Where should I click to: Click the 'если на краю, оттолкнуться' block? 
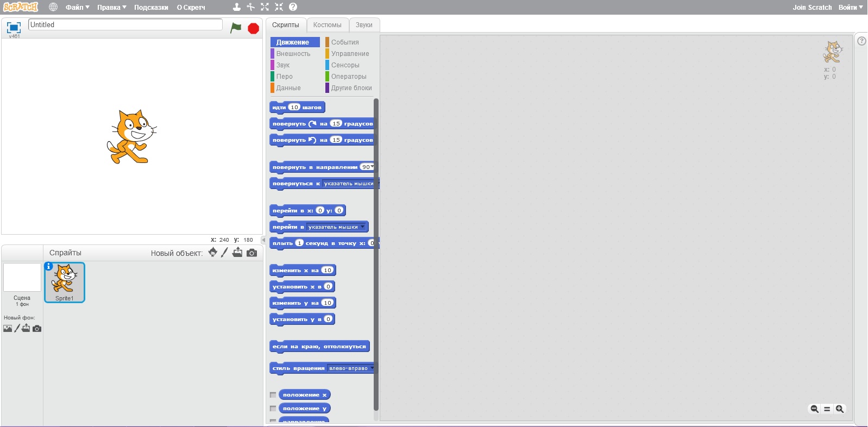coord(319,347)
